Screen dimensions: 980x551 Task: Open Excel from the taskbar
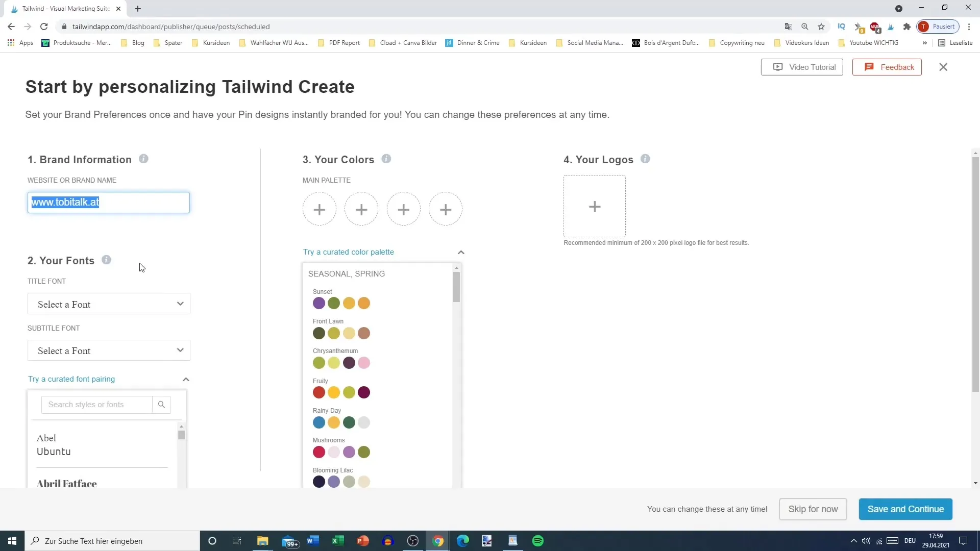click(x=337, y=541)
